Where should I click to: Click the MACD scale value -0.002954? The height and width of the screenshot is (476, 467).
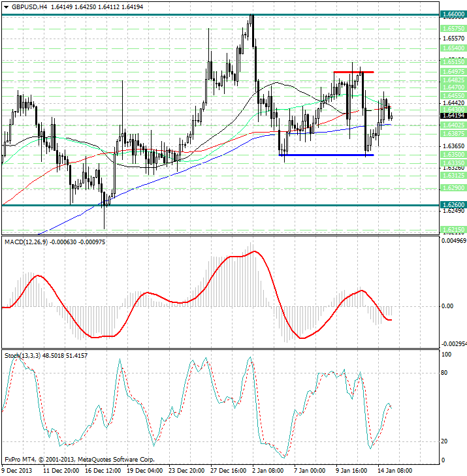[x=454, y=343]
